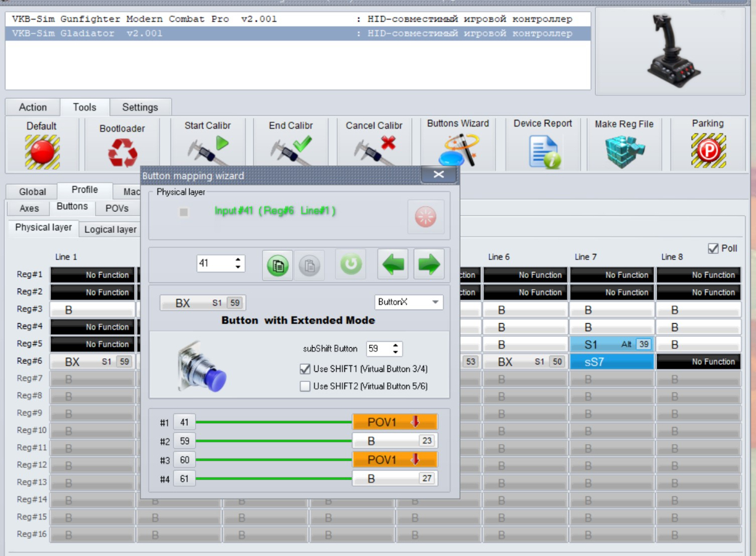Click the POV1 button on row #1
Screen dimensions: 756x556
coord(395,423)
